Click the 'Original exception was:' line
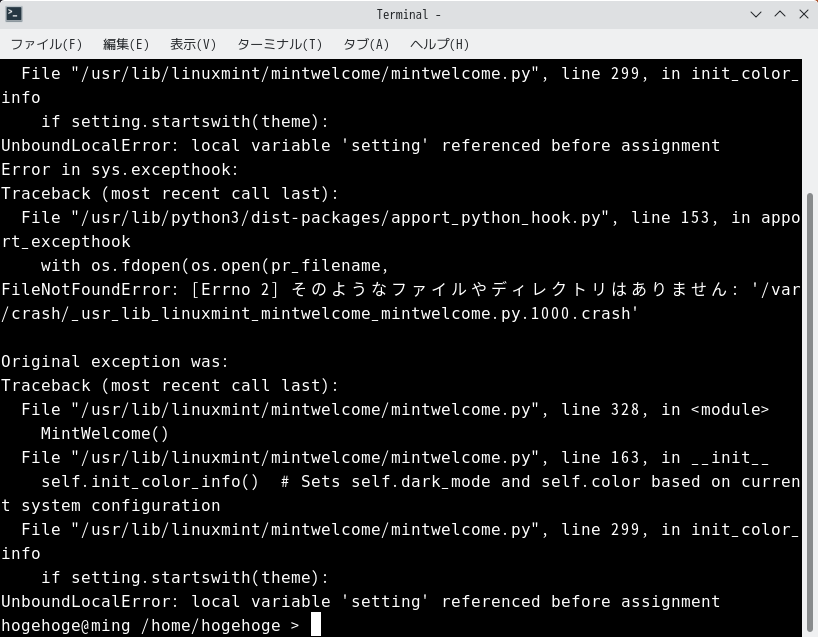The image size is (818, 637). click(115, 362)
